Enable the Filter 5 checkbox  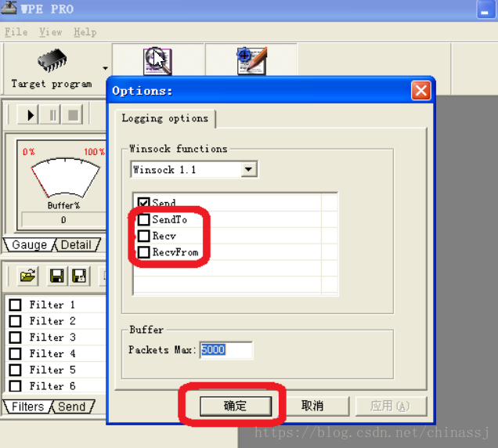(15, 370)
